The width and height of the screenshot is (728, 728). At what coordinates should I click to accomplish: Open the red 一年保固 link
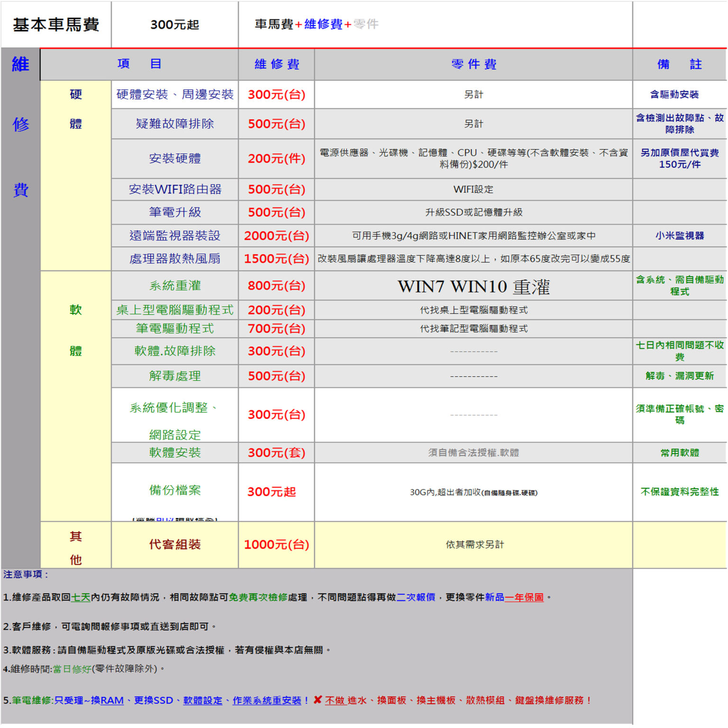click(524, 597)
